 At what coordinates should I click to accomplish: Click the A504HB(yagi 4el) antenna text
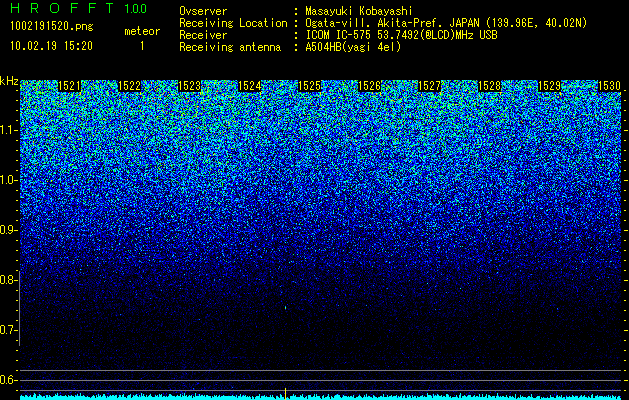pos(353,47)
